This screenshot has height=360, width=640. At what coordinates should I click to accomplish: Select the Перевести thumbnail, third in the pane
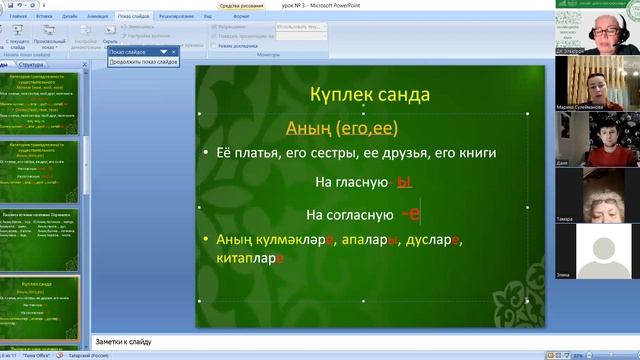[39, 240]
